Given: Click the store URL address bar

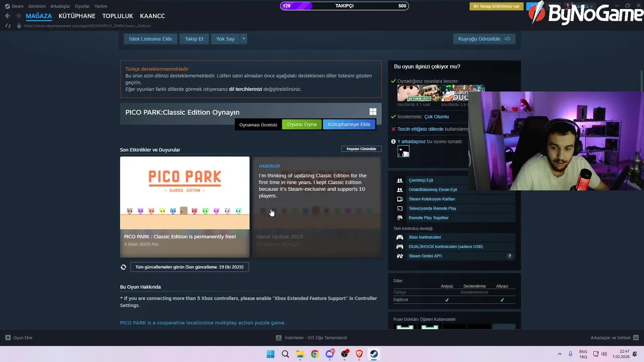Looking at the screenshot, I should coord(88,26).
